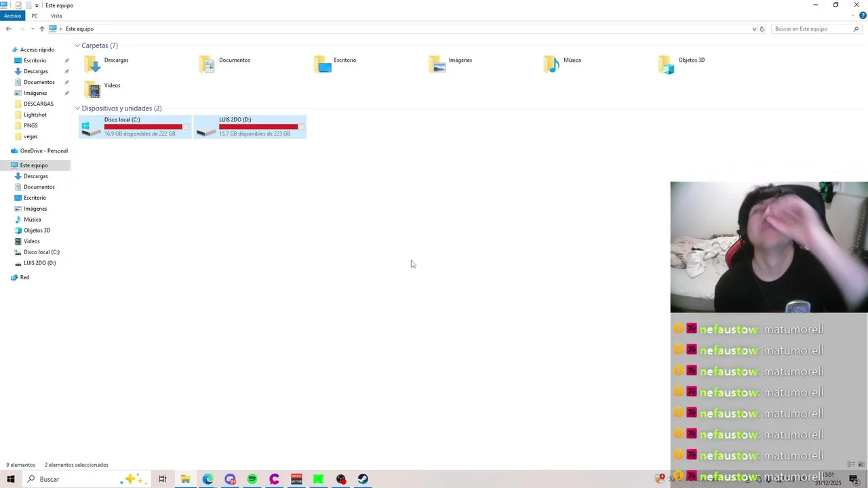868x488 pixels.
Task: Click the taskbar Buscar search box
Action: tap(85, 479)
